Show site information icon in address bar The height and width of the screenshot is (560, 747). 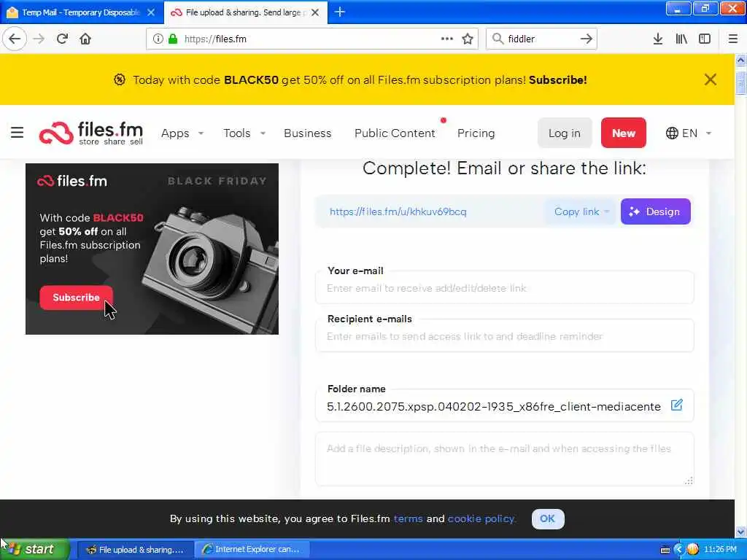pos(158,39)
